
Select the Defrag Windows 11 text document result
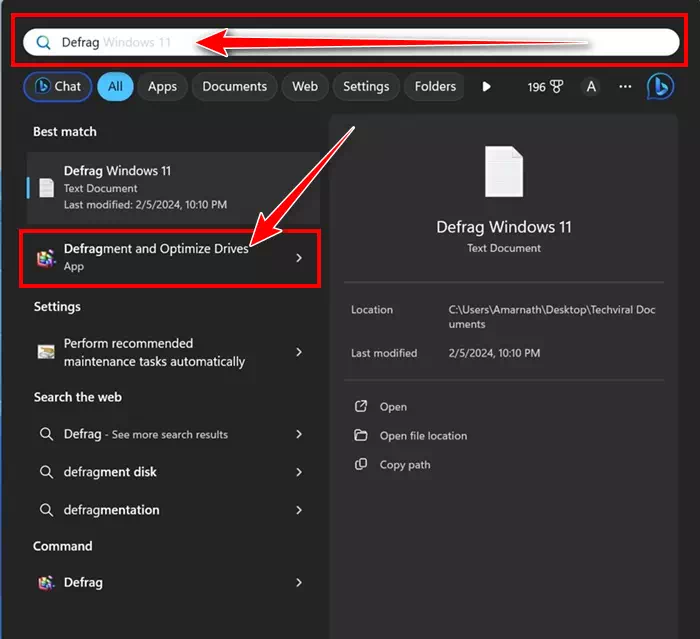(x=173, y=188)
